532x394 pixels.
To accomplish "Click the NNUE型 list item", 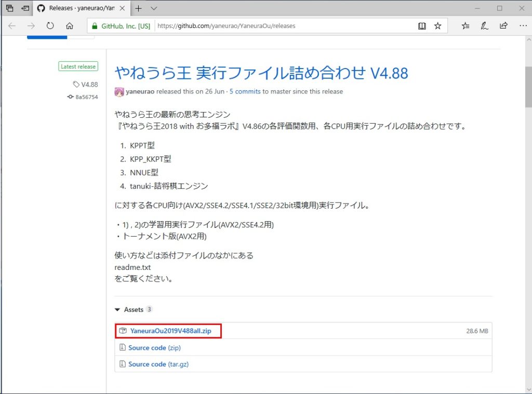I will click(x=144, y=172).
